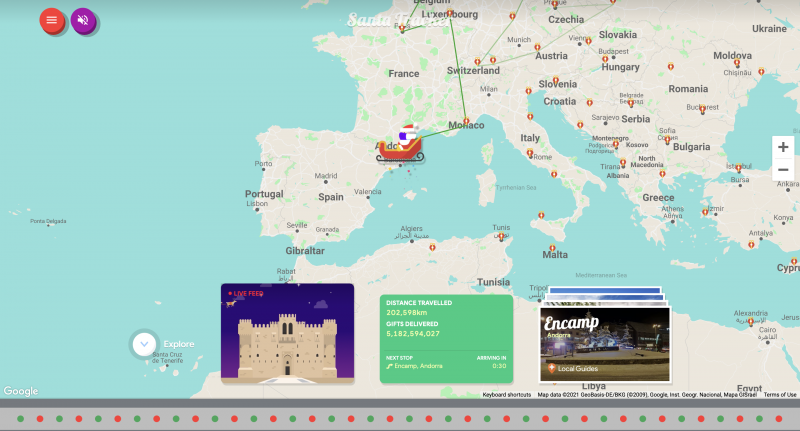The height and width of the screenshot is (431, 800).
Task: Open the Live Feed castle card
Action: 287,333
